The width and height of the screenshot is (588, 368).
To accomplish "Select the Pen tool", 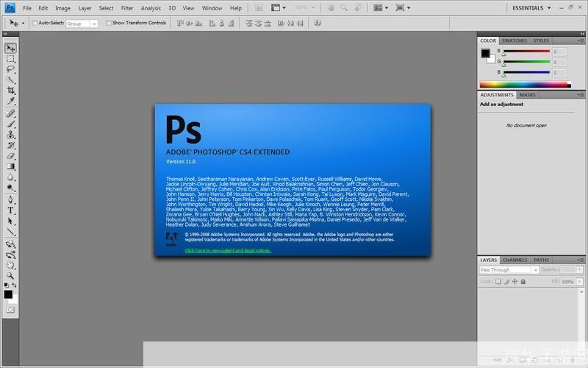I will tap(10, 199).
